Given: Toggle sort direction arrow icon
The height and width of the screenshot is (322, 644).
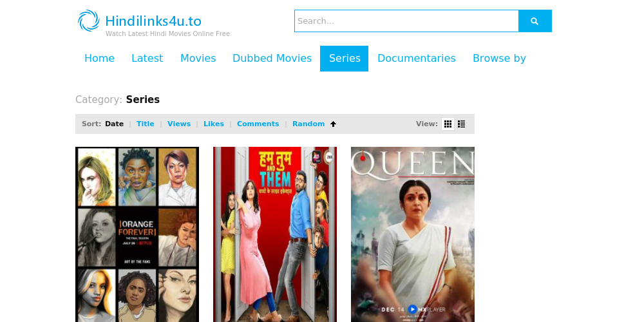Looking at the screenshot, I should tap(333, 124).
